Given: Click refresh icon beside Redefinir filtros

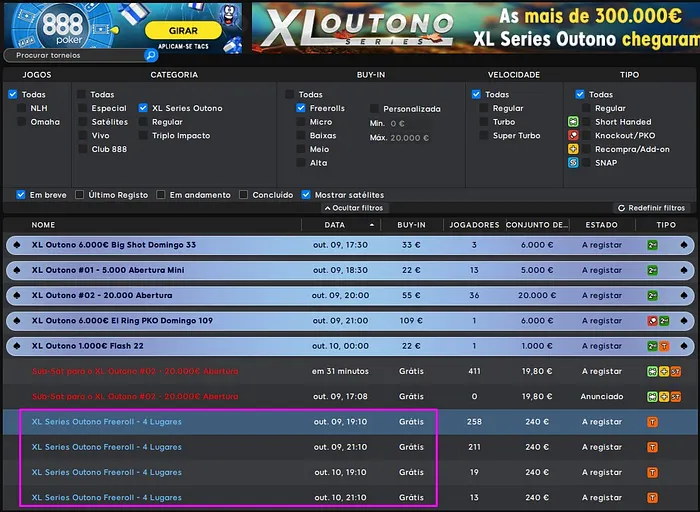Looking at the screenshot, I should pyautogui.click(x=621, y=208).
